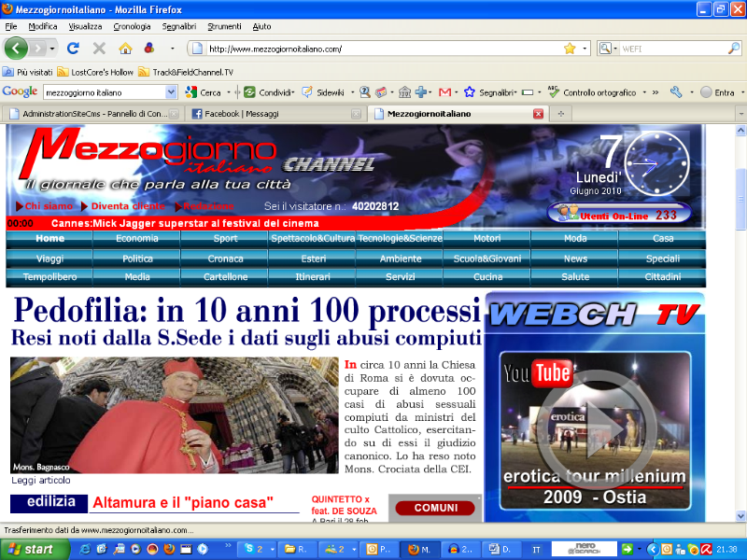Viewport: 747px width, 560px height.
Task: Open the Home page house icon
Action: (125, 49)
